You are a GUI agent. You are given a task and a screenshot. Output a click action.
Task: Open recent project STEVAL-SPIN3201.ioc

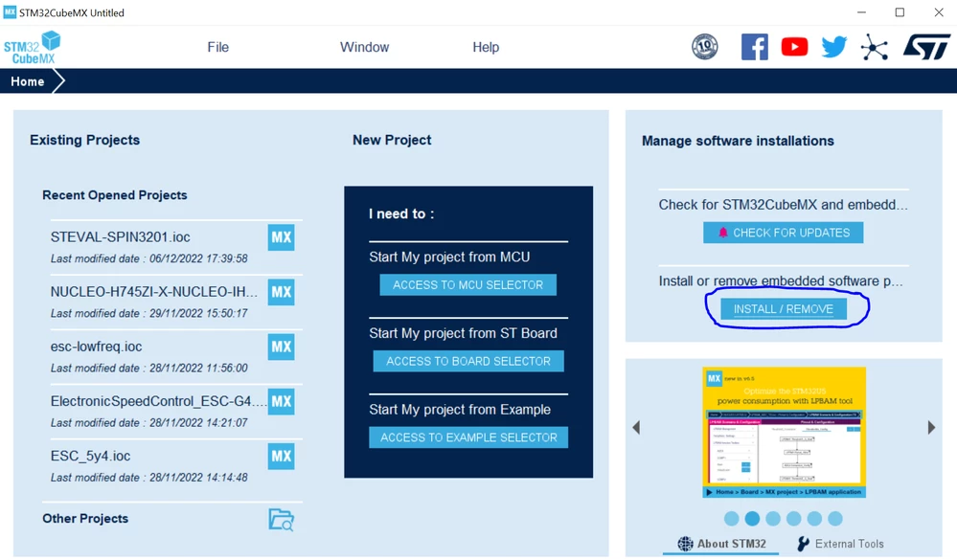tap(121, 237)
